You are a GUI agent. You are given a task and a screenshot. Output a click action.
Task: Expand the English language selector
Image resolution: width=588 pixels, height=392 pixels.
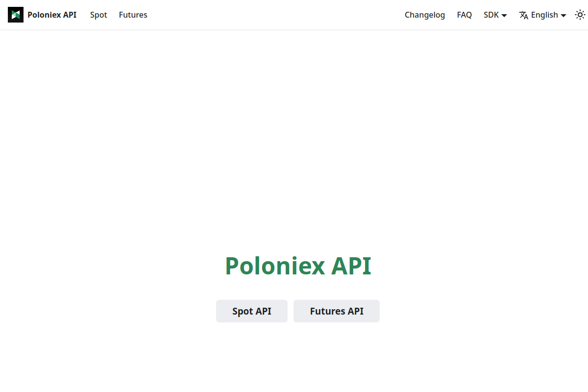pos(543,15)
